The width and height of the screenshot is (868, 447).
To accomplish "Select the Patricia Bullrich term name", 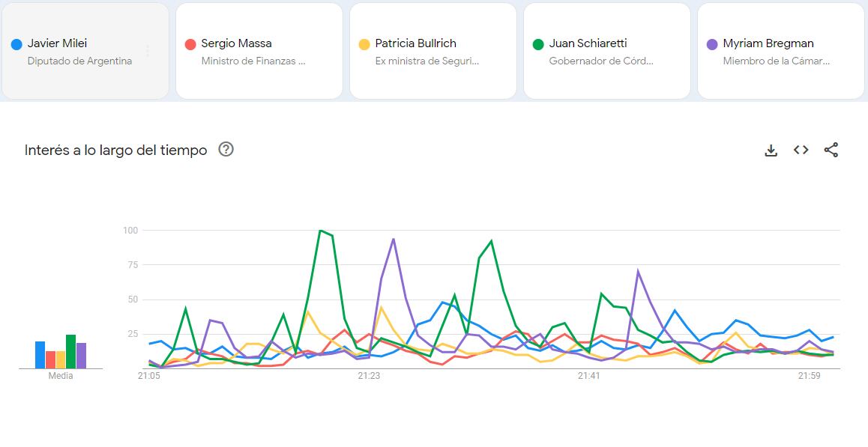I will click(415, 43).
